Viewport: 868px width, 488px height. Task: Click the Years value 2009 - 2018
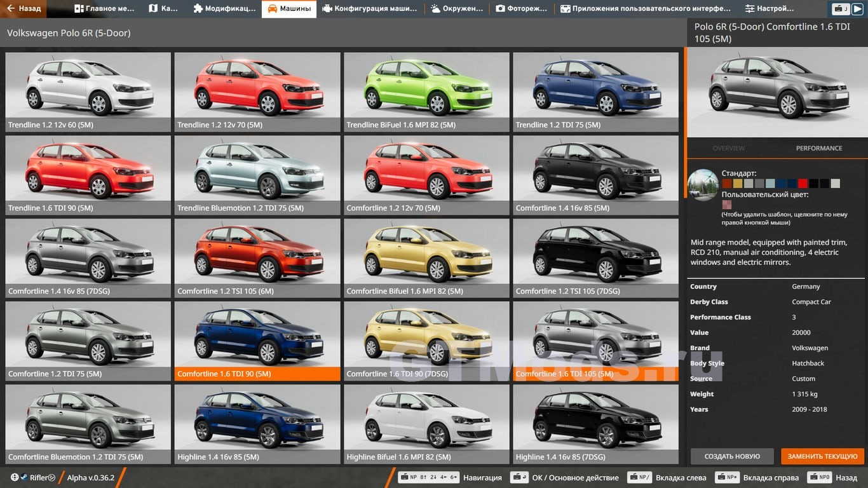tap(810, 409)
